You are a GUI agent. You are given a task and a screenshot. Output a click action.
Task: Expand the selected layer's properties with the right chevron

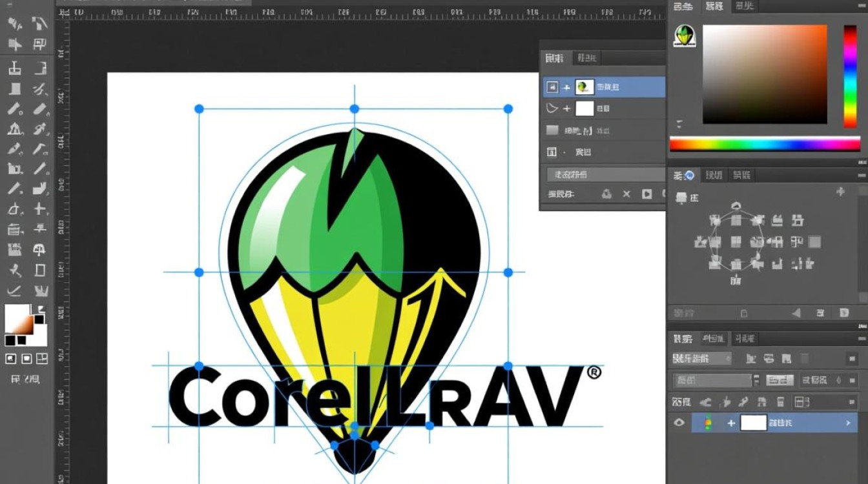tap(848, 423)
